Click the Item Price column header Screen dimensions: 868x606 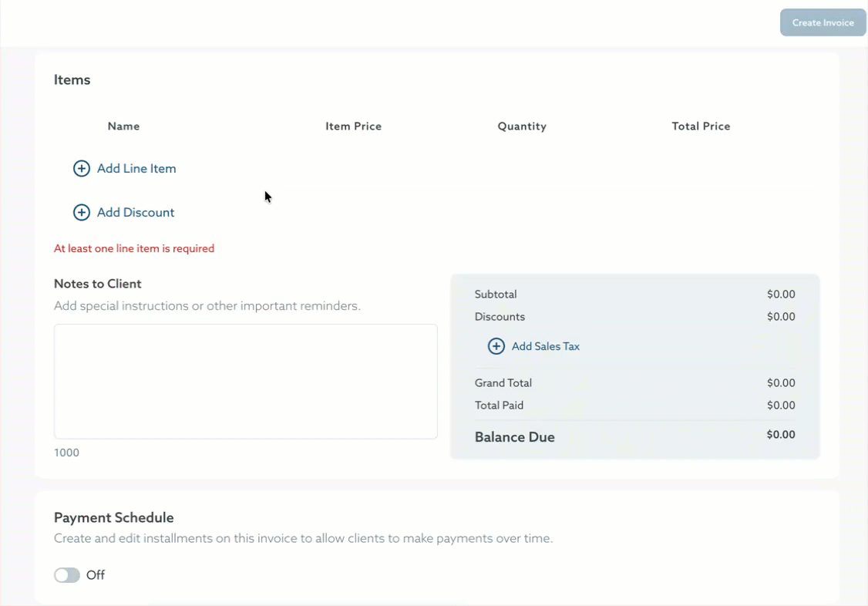point(353,126)
